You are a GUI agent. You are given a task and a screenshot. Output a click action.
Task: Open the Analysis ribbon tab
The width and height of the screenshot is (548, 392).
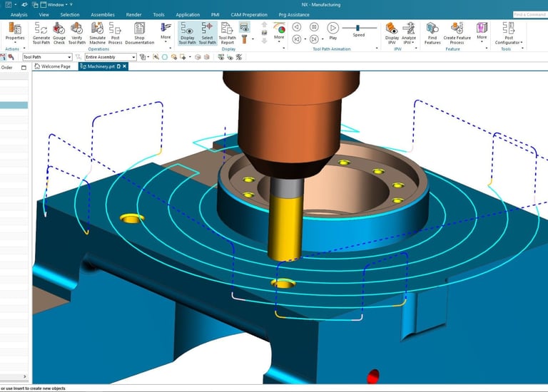point(19,15)
